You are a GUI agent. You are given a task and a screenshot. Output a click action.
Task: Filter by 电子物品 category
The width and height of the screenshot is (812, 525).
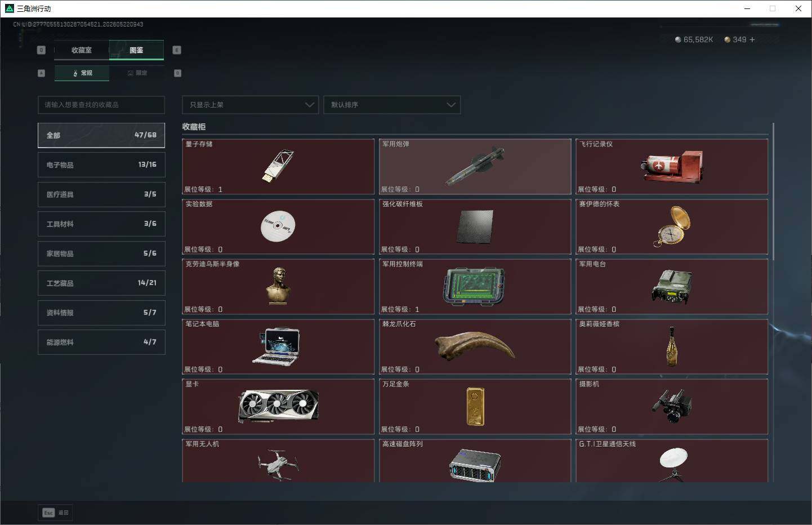point(101,164)
